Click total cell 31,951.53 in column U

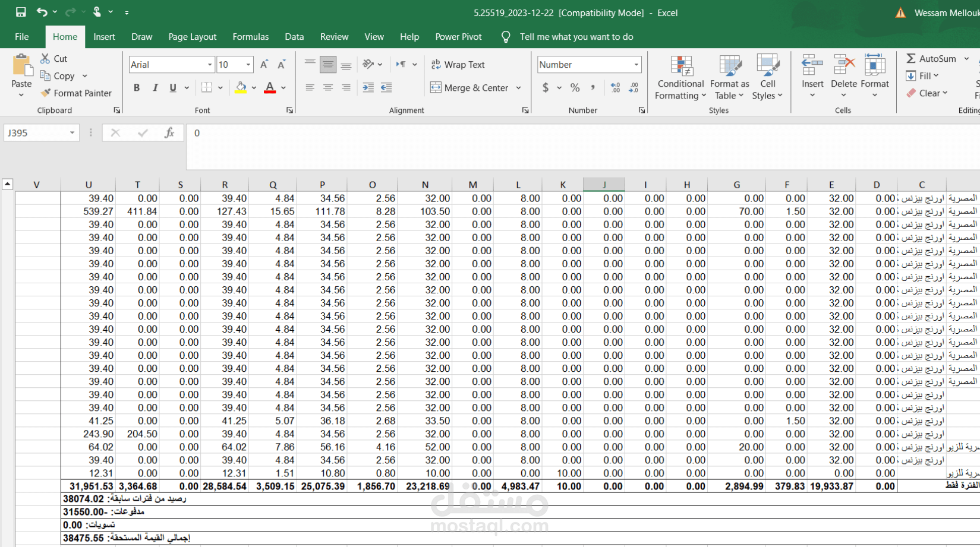(88, 486)
